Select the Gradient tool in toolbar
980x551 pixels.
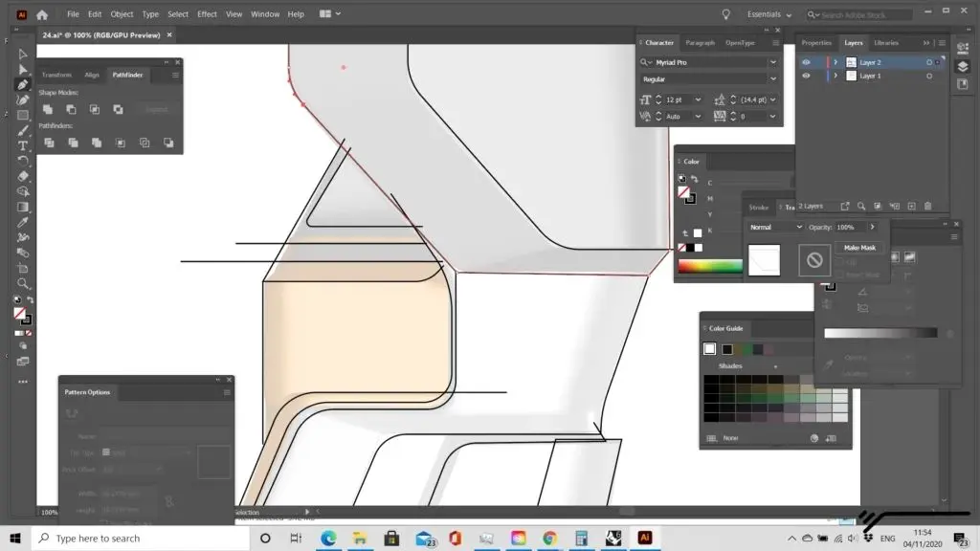(x=23, y=207)
